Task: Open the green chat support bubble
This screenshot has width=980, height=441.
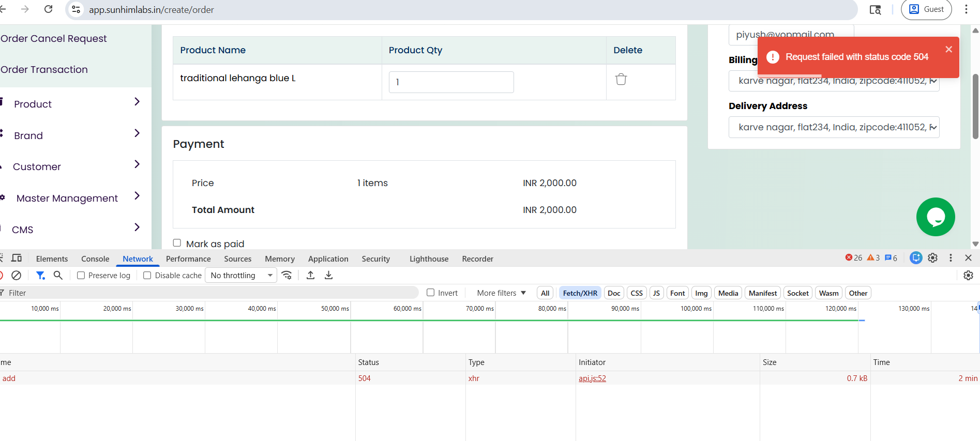Action: 936,217
